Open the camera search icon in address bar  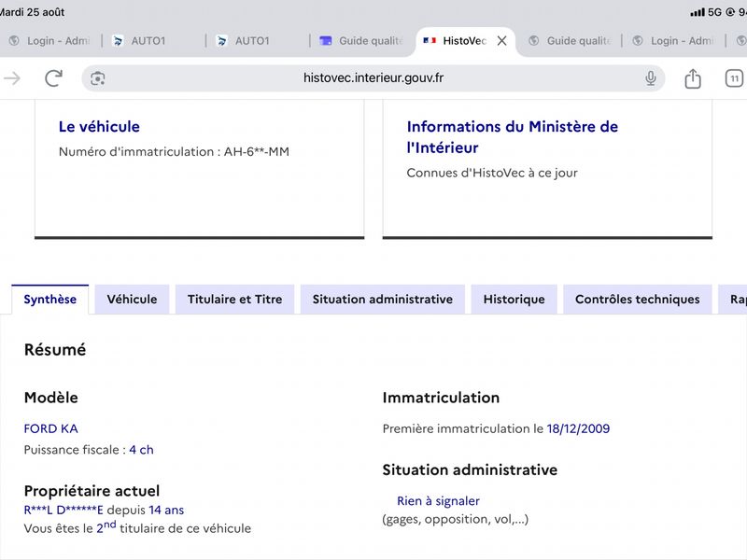click(98, 78)
